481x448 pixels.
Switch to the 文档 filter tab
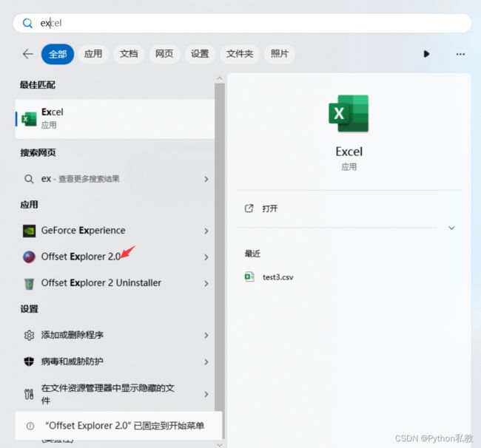(x=129, y=54)
